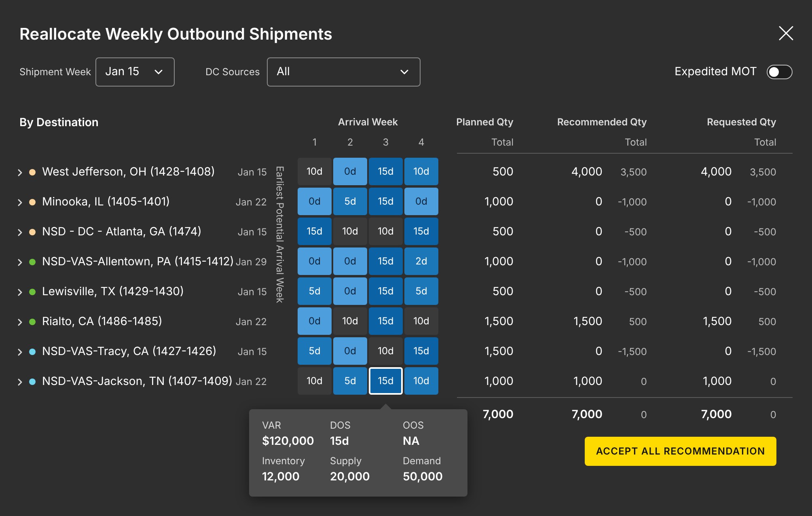The height and width of the screenshot is (516, 812).
Task: Expand the NSD-VAS-Jackson, TN row
Action: tap(20, 382)
